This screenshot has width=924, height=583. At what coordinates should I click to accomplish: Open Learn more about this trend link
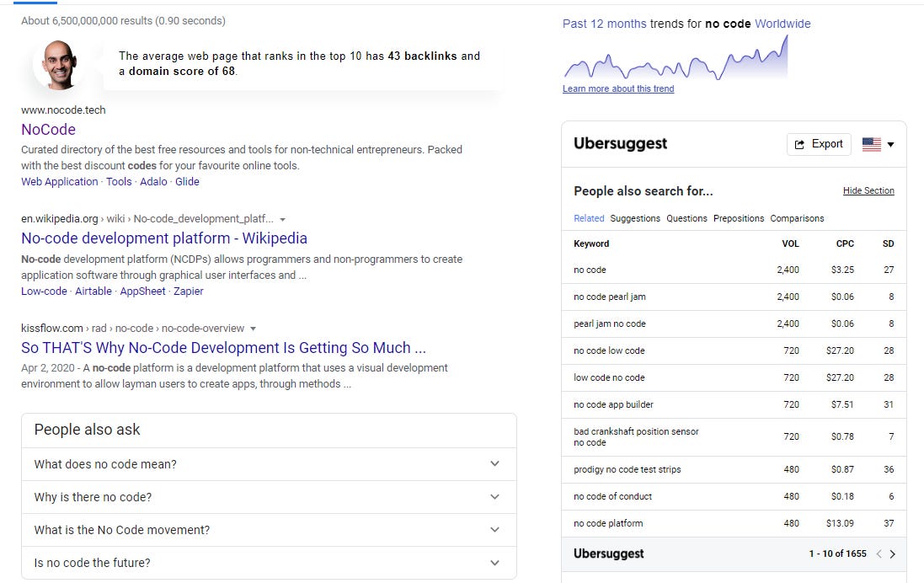(618, 89)
